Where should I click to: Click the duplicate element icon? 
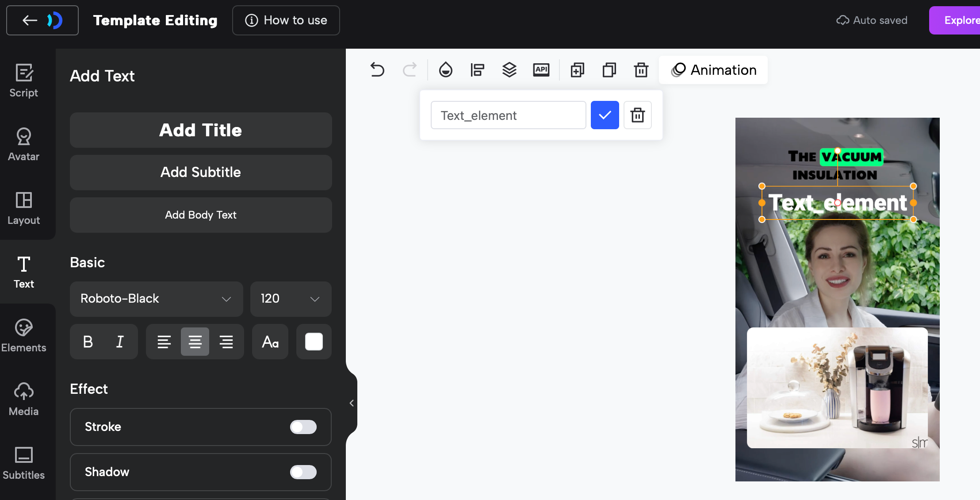(577, 70)
